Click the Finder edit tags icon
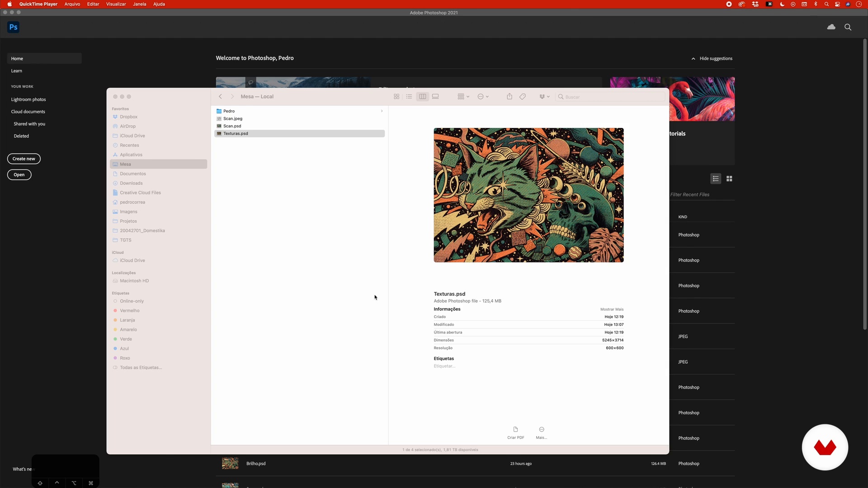Viewport: 868px width, 488px height. tap(523, 97)
